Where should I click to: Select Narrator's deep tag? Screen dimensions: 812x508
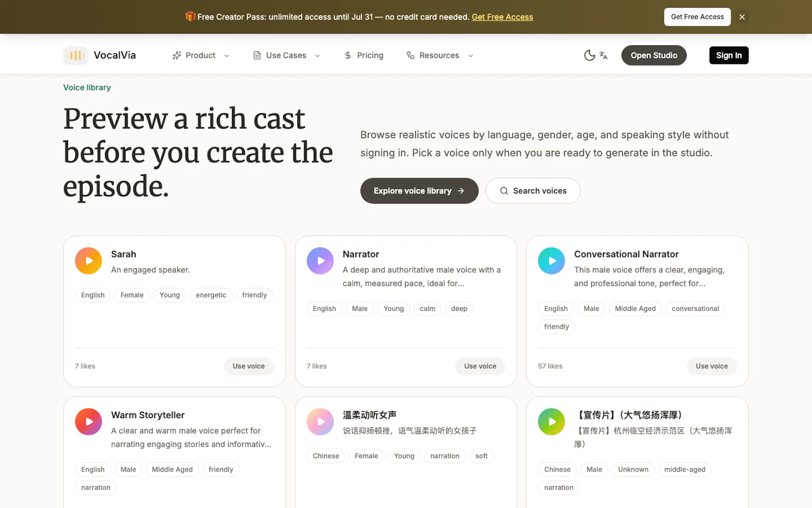point(459,309)
